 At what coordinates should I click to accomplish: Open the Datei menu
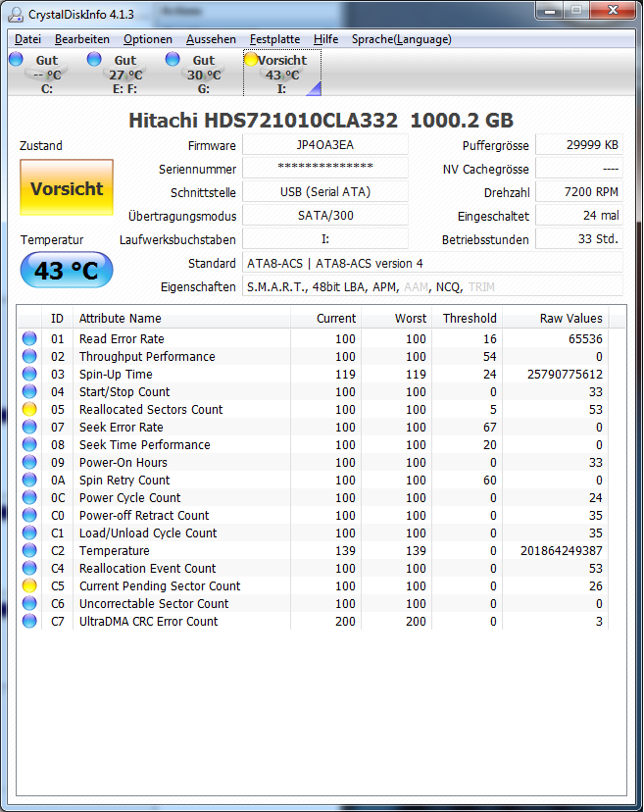pos(27,39)
